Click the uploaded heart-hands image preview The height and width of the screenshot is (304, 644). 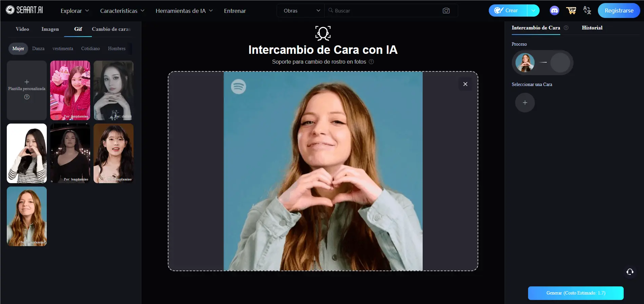click(323, 171)
